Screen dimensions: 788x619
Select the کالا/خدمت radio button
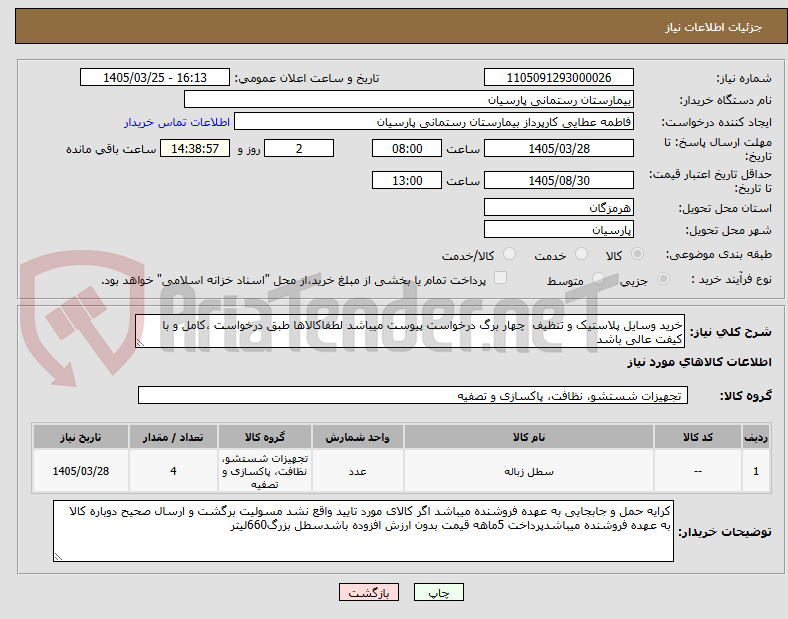point(510,254)
